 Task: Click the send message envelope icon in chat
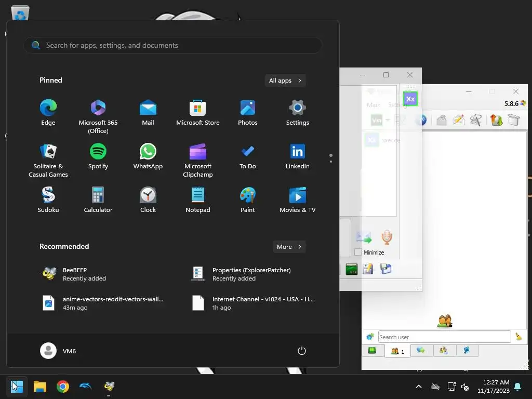(364, 237)
